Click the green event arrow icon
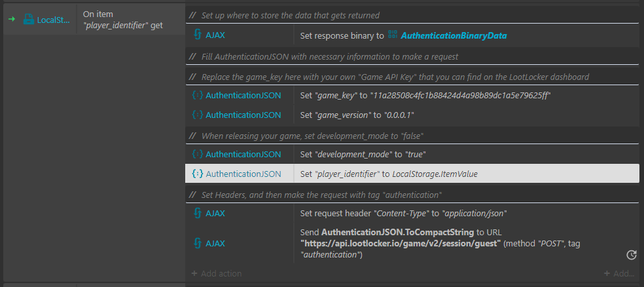644x287 pixels. (x=12, y=19)
